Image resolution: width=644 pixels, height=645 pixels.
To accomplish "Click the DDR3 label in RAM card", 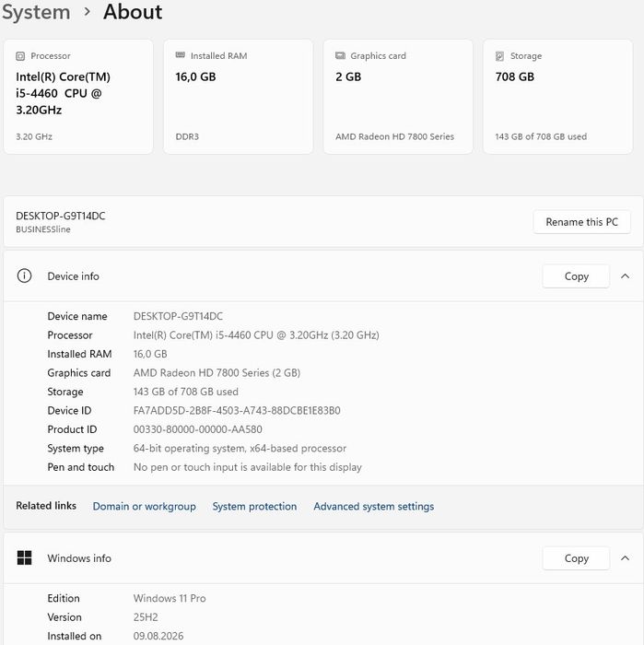I will tap(187, 136).
